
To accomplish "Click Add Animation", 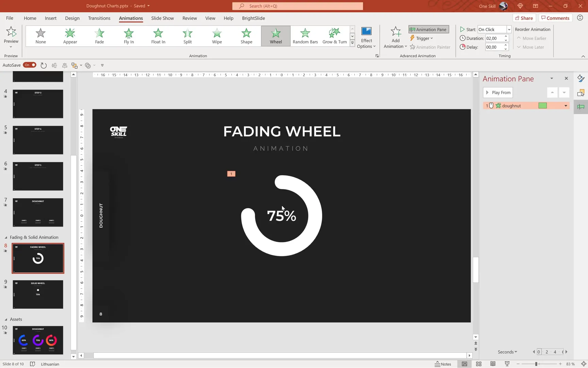I will (x=395, y=37).
